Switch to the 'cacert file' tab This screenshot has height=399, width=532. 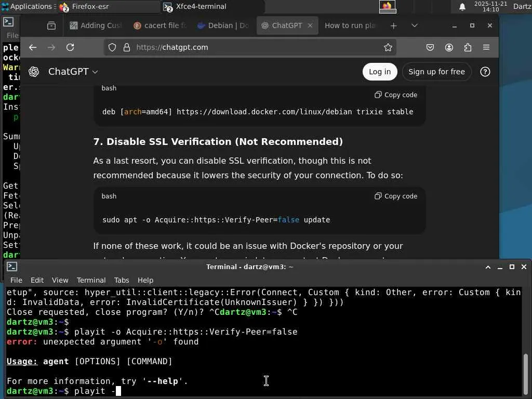tap(160, 25)
